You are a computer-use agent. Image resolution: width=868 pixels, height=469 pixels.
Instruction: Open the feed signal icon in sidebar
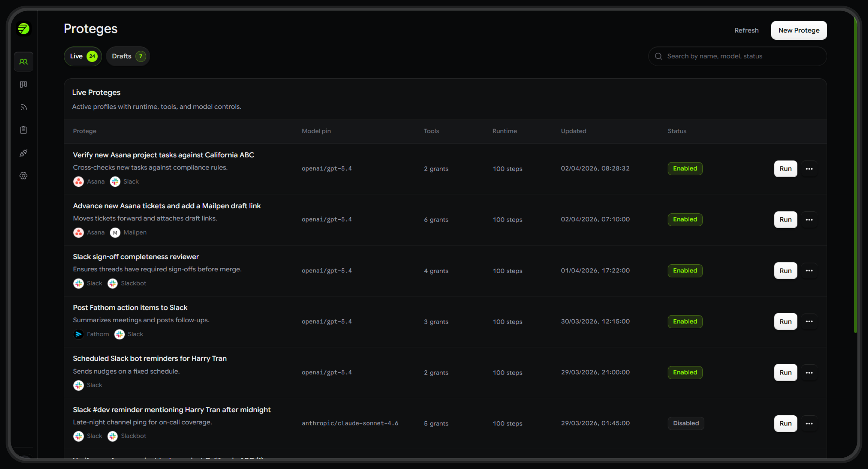(x=24, y=107)
